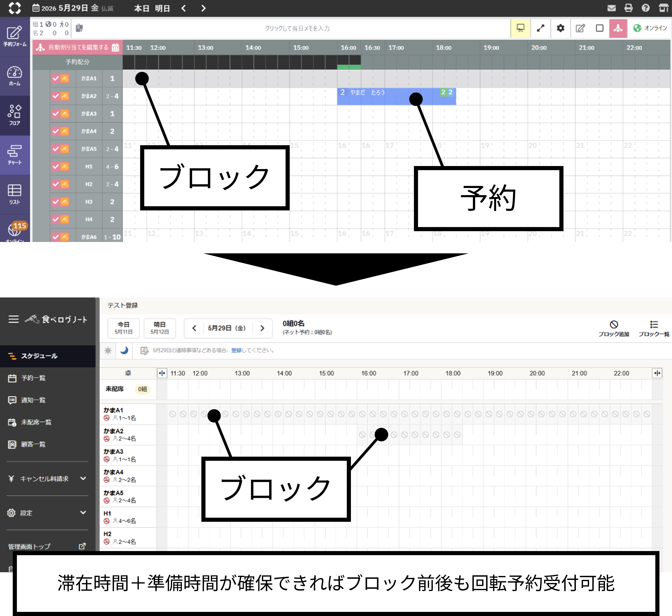Go to 明日 tomorrow in top bar
The width and height of the screenshot is (672, 616).
[x=162, y=8]
